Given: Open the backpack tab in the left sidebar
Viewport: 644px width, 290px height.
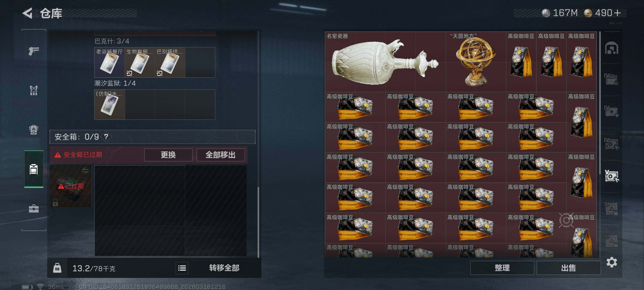Looking at the screenshot, I should (33, 130).
